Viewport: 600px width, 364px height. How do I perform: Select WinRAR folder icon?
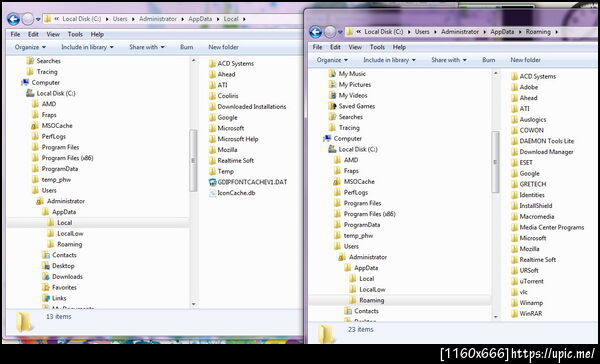pyautogui.click(x=515, y=313)
